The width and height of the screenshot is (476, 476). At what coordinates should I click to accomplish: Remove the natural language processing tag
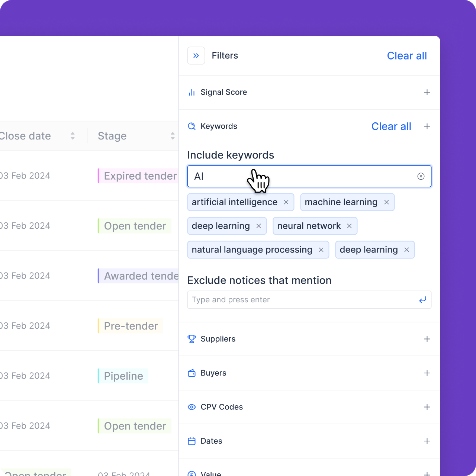tap(321, 250)
